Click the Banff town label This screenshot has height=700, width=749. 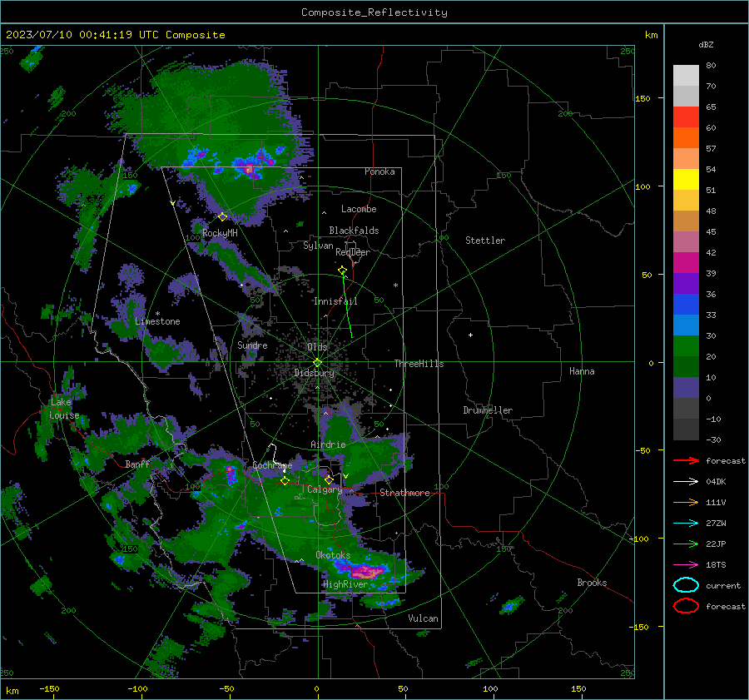(137, 464)
